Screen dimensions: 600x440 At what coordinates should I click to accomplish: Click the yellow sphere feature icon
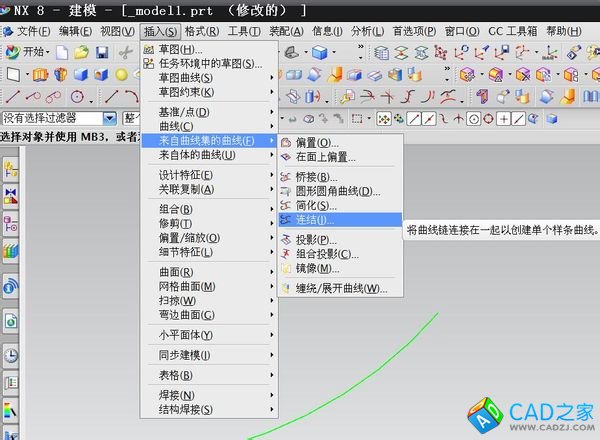[120, 74]
